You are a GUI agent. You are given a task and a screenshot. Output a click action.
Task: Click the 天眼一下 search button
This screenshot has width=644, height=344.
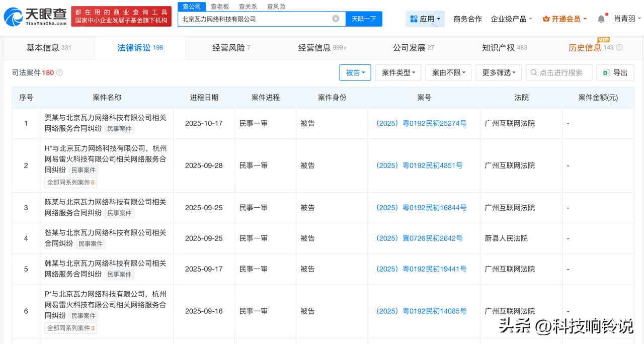pos(364,19)
